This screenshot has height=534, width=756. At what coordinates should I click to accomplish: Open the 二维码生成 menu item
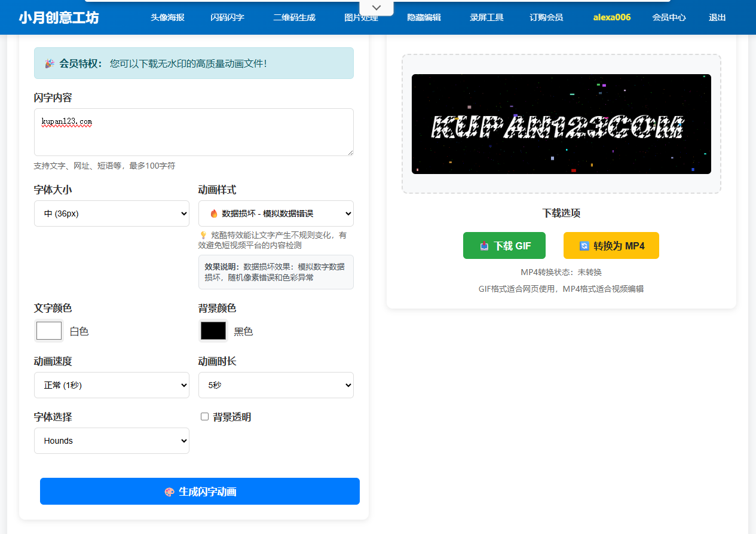[x=293, y=17]
